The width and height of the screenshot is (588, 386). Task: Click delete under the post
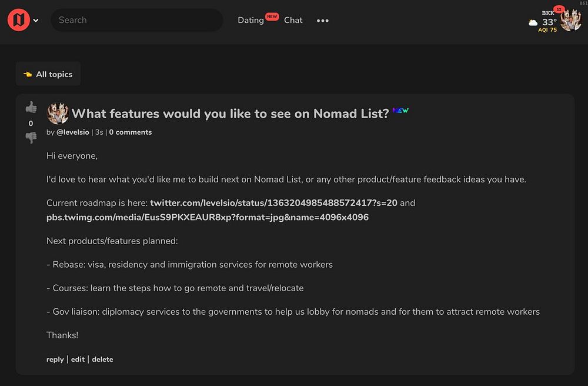(102, 360)
